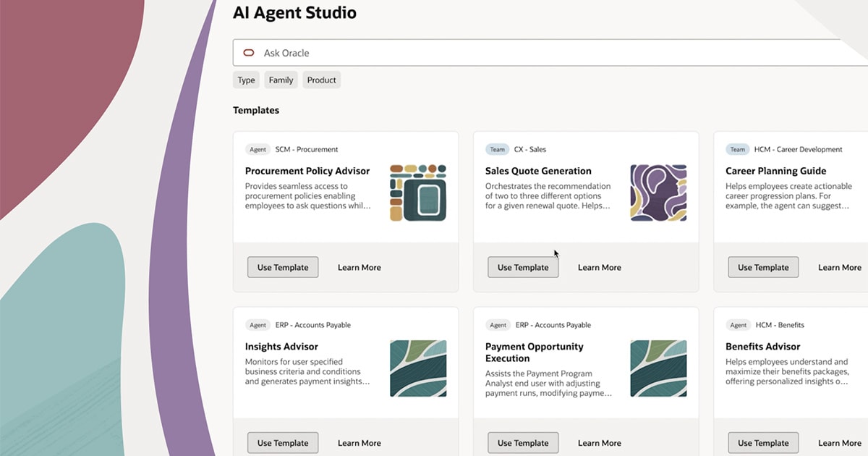Click the Oracle logo icon in search bar
868x456 pixels.
(x=249, y=53)
